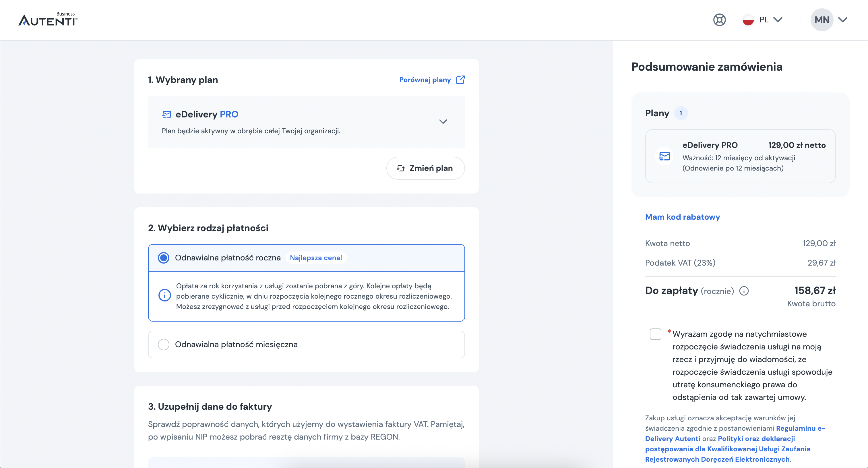The image size is (868, 468).
Task: Click the 2. Wybierz rodzaj płatności heading
Action: pyautogui.click(x=208, y=228)
